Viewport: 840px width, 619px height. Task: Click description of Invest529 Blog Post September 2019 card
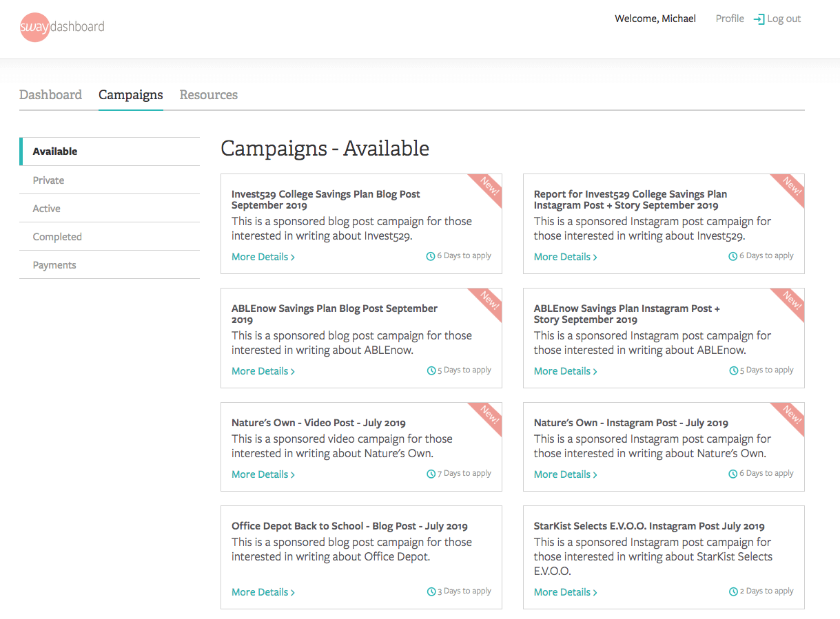pyautogui.click(x=351, y=229)
